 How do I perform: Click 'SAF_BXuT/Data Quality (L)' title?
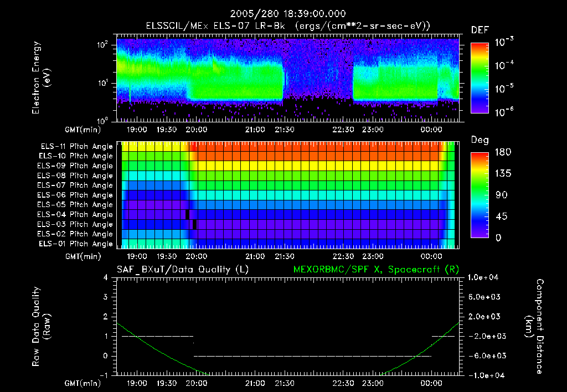pos(183,270)
